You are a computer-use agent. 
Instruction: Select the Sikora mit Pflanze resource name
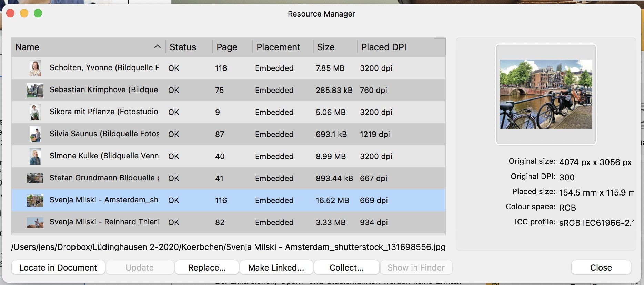104,112
